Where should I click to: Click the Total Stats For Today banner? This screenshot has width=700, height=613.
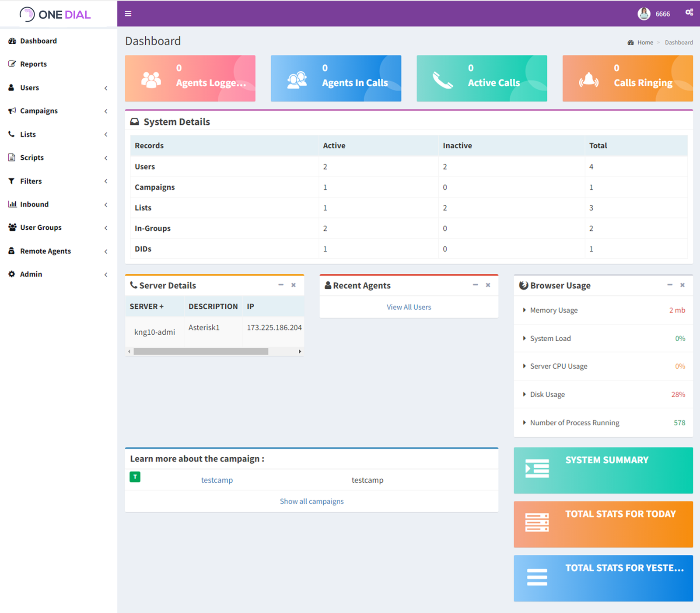603,524
